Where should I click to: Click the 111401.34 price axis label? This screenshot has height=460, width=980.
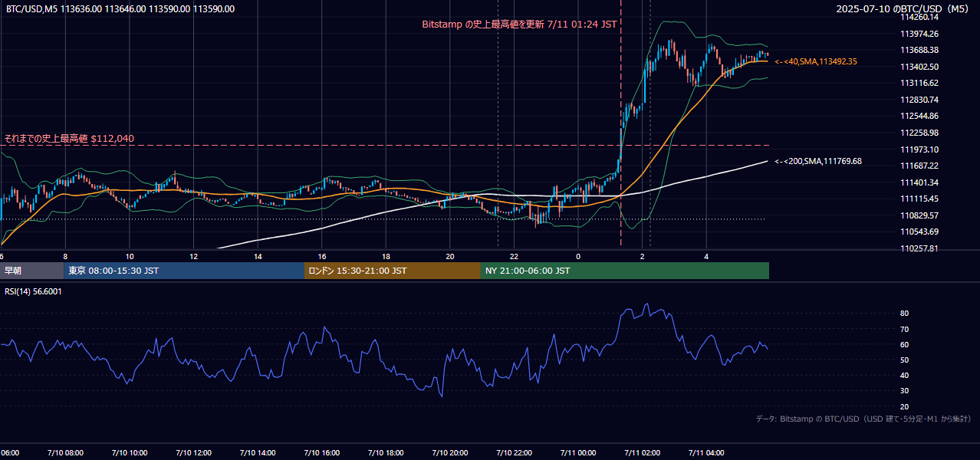tap(919, 182)
